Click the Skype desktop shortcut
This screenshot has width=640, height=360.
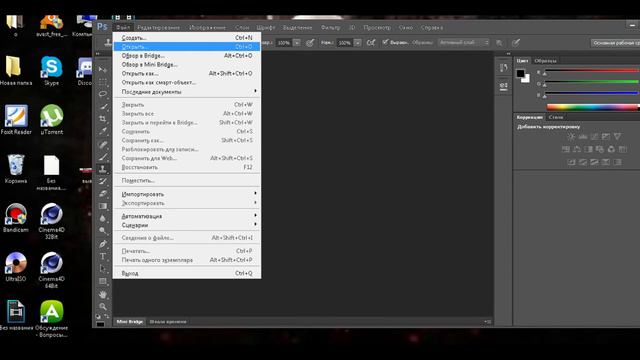(x=51, y=71)
